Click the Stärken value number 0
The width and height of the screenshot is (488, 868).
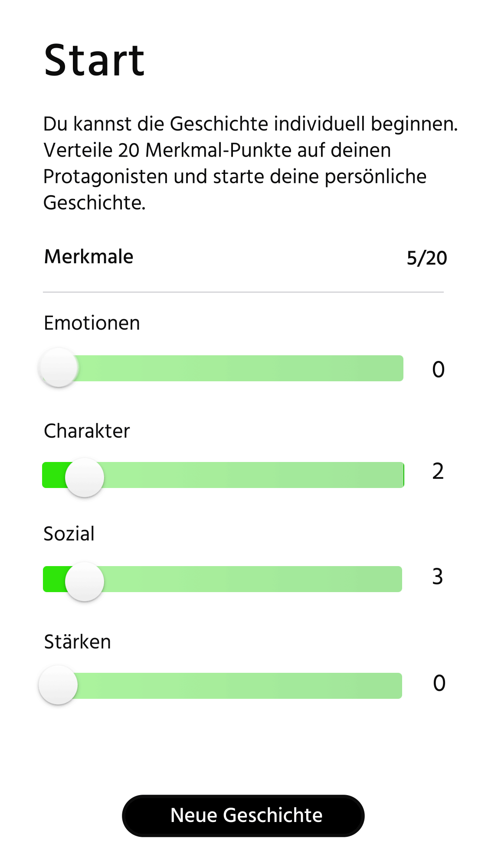[439, 683]
